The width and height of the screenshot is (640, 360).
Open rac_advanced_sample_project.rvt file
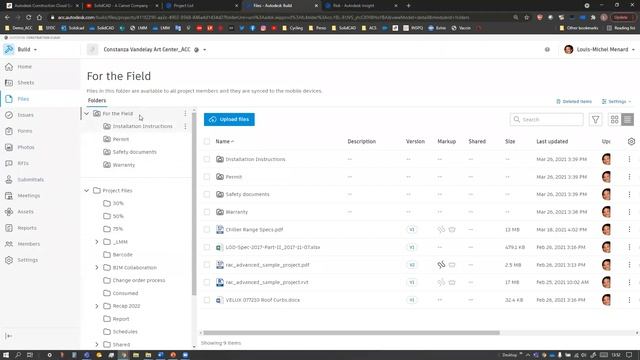(267, 282)
